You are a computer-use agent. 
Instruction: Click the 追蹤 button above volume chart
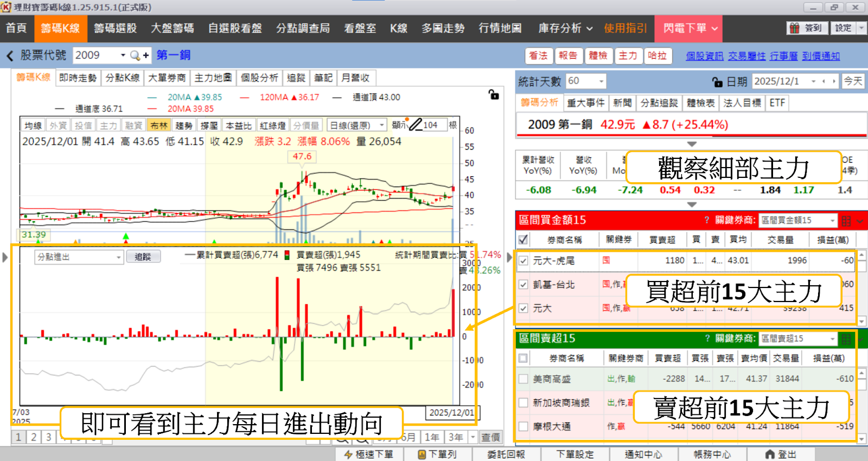click(x=143, y=257)
